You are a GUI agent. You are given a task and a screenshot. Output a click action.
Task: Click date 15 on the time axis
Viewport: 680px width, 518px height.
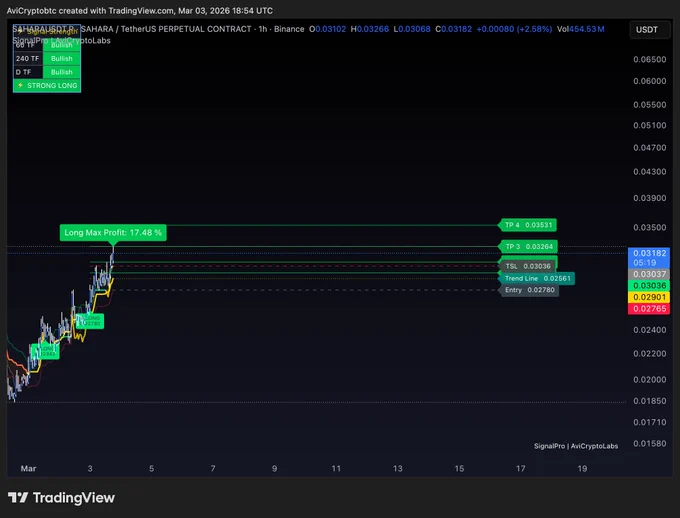click(x=459, y=469)
